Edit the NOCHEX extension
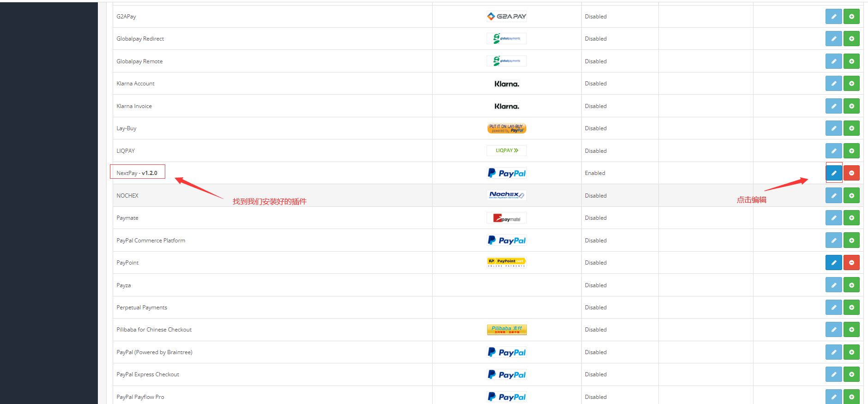The width and height of the screenshot is (868, 404). pyautogui.click(x=833, y=196)
